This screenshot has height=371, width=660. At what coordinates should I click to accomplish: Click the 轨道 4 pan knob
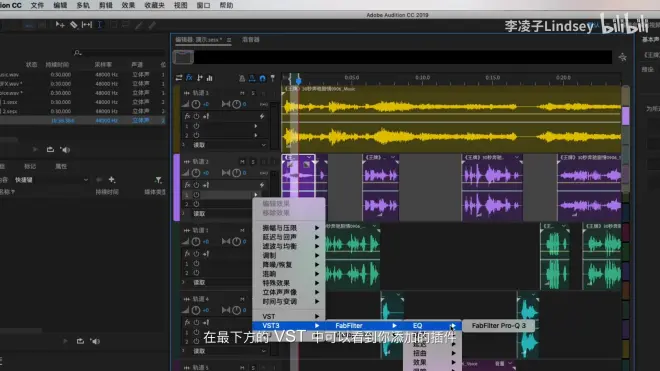pos(237,310)
